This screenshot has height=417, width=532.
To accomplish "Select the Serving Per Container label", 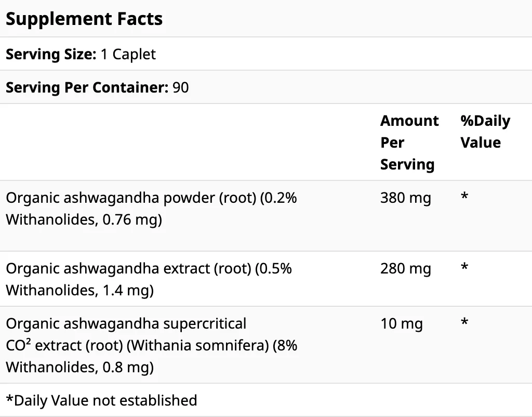I will pyautogui.click(x=85, y=87).
